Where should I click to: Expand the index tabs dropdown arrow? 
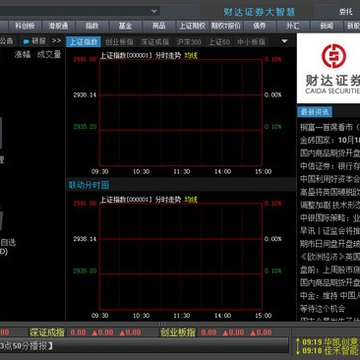coord(284,41)
